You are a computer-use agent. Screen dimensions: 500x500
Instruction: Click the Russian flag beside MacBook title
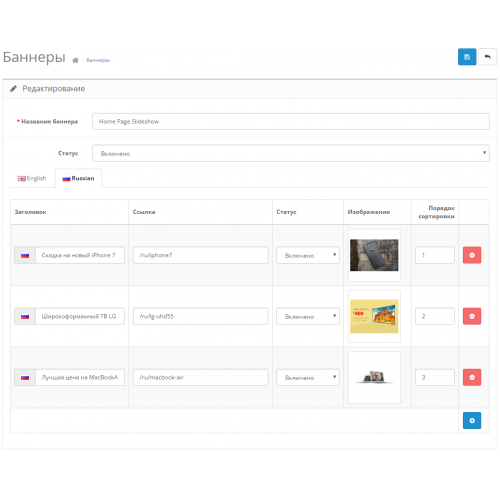(x=25, y=377)
